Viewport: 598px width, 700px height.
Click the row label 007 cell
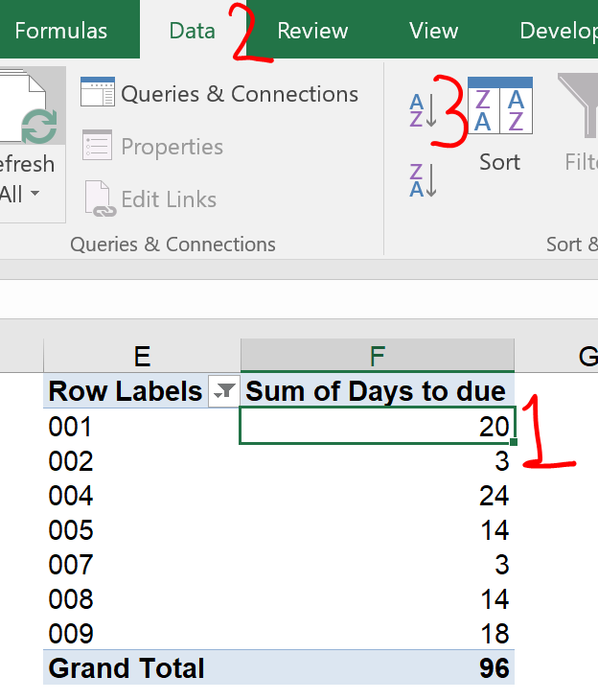(x=142, y=565)
